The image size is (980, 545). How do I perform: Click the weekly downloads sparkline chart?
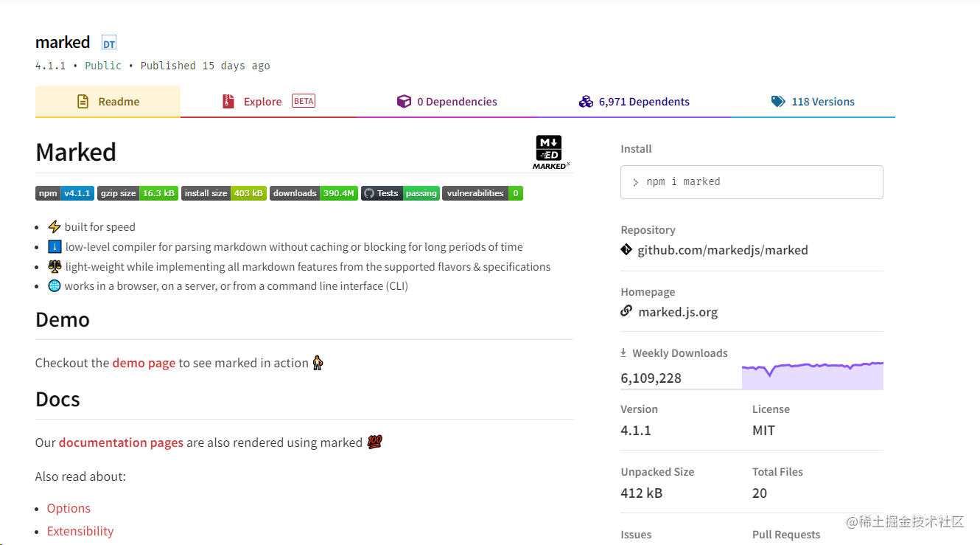[x=813, y=375]
